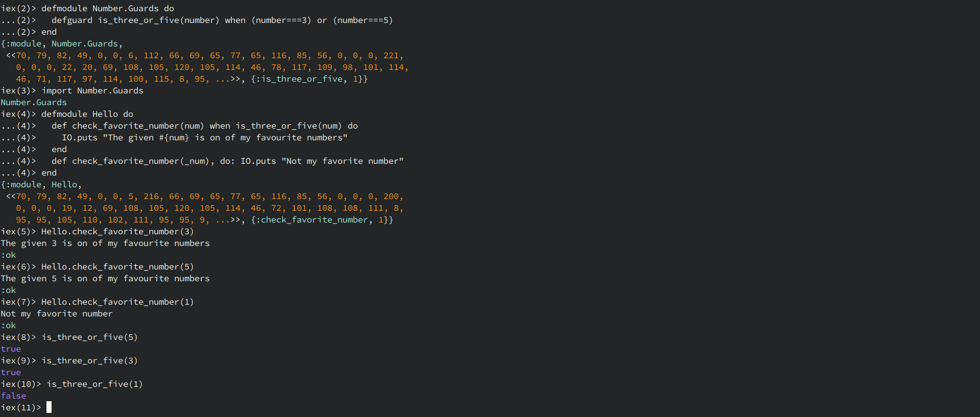The image size is (980, 417).
Task: Click 'Hello.check_favorite_number(3)' on the iex(5) line
Action: coord(118,232)
